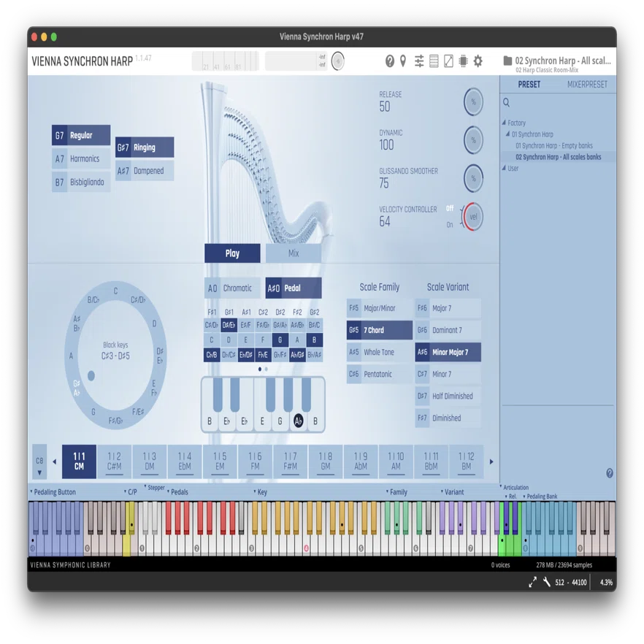
Task: Select the 1|5 EM pedaling bank
Action: 220,461
